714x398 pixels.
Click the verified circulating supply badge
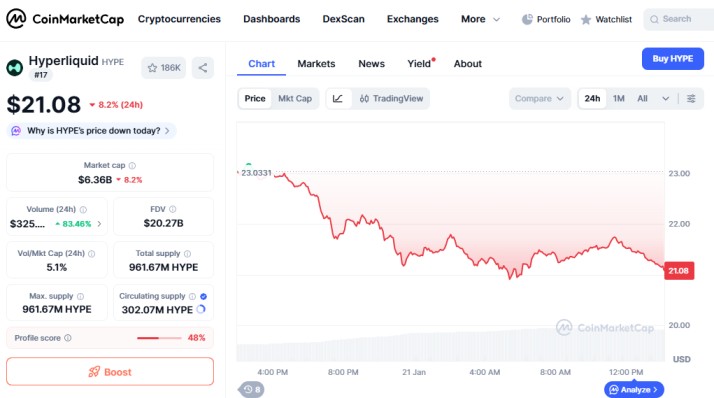(x=204, y=296)
